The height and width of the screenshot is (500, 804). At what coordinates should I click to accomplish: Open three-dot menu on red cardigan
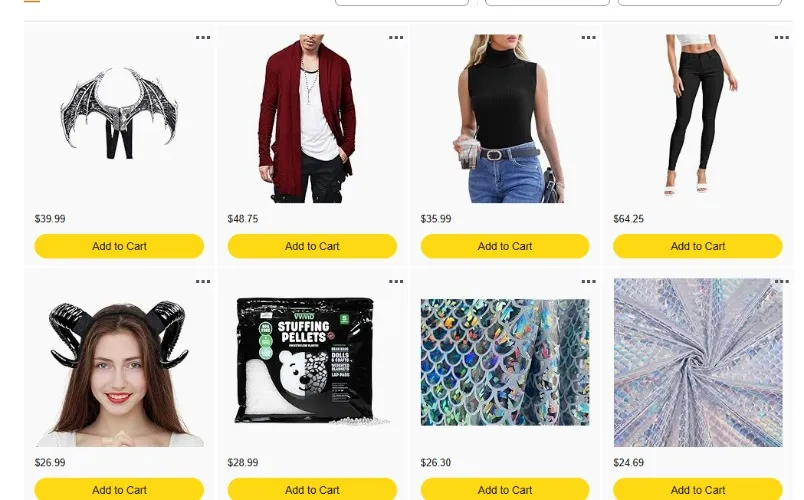tap(395, 37)
